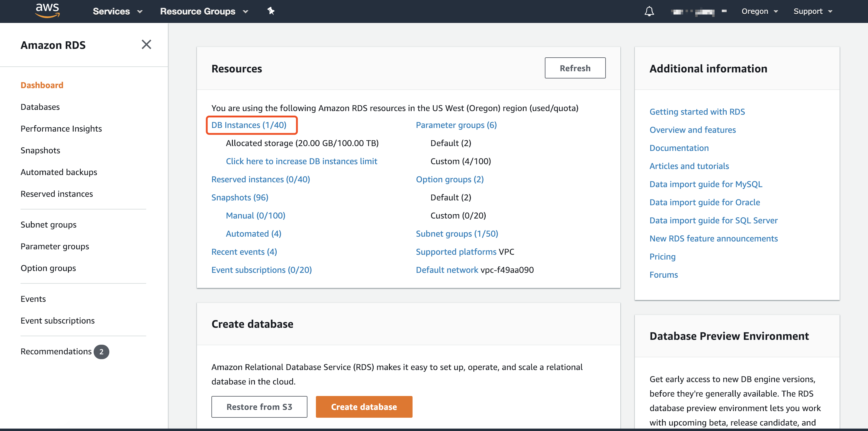This screenshot has width=868, height=431.
Task: Open the Recommendations count badge
Action: 101,352
